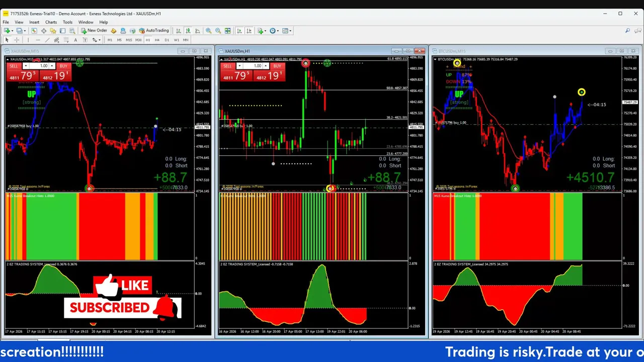Toggle chart auto scroll

click(239, 31)
